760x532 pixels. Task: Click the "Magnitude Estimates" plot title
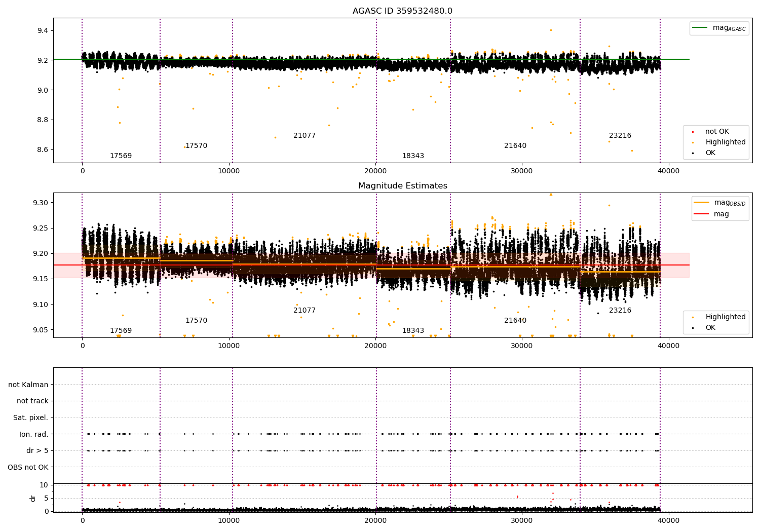click(402, 186)
